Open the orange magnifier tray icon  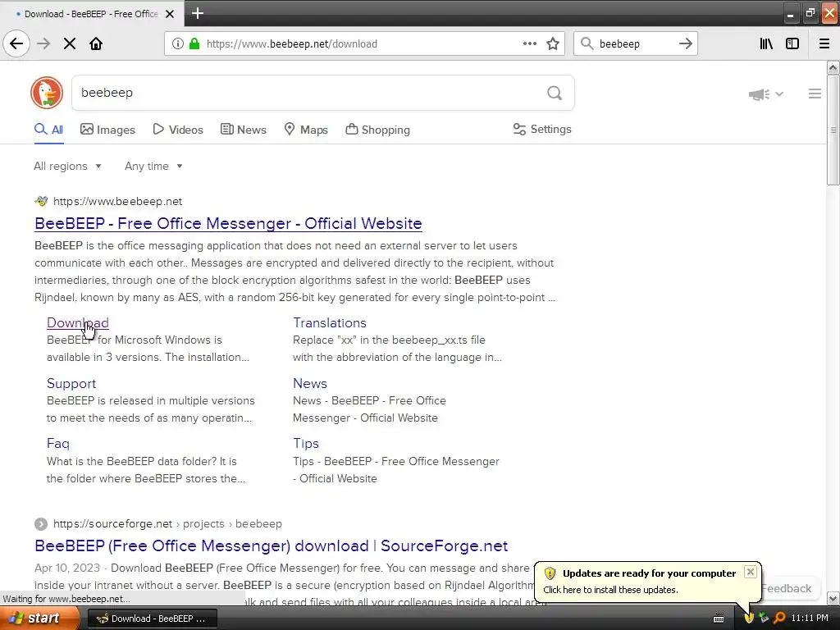click(779, 619)
